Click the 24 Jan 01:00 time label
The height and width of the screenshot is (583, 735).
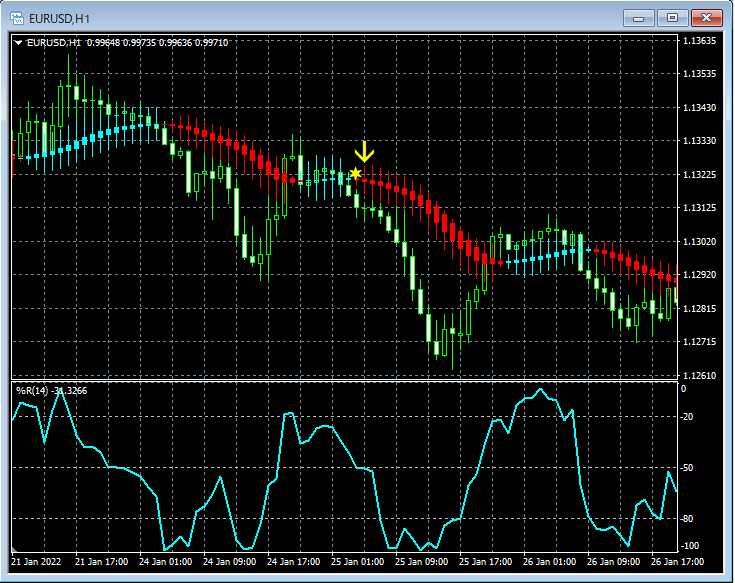coord(165,561)
